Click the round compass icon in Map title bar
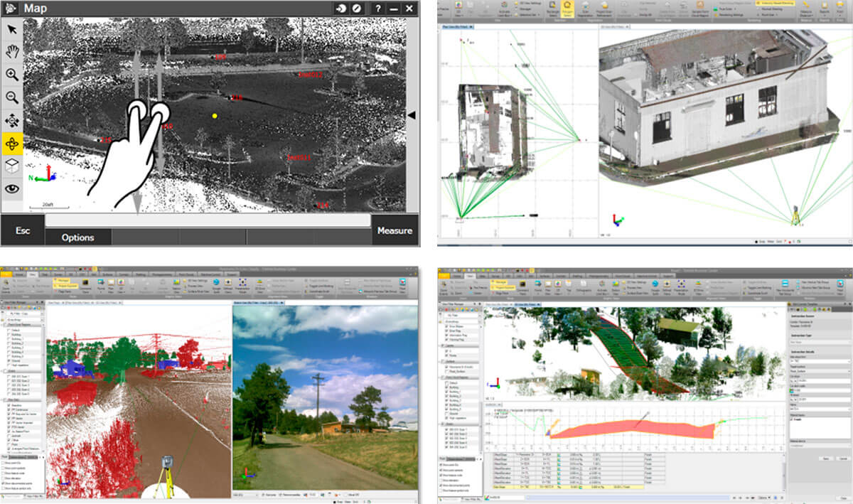Screen dimensions: 853x504 358,8
